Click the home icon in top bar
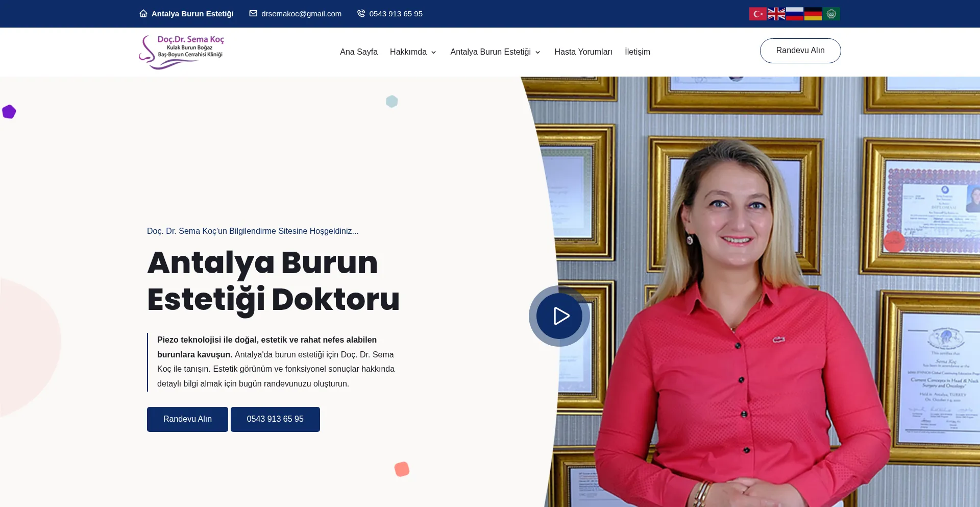 143,13
